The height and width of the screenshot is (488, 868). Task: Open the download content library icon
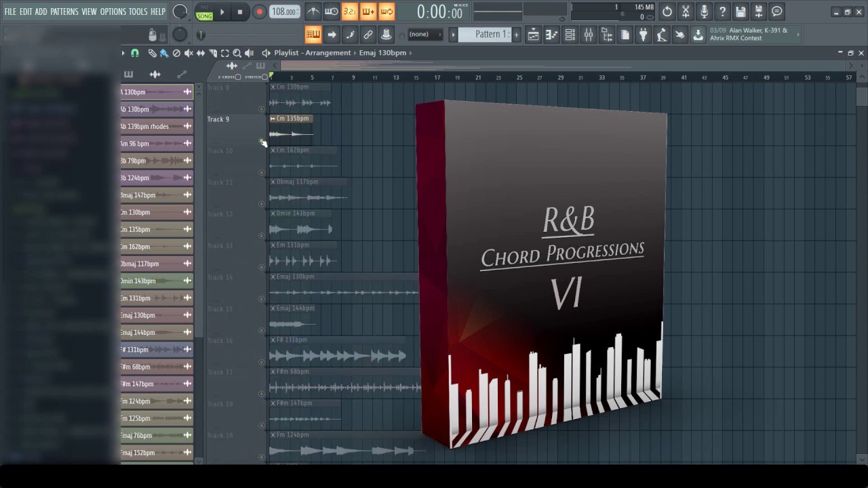click(x=698, y=35)
